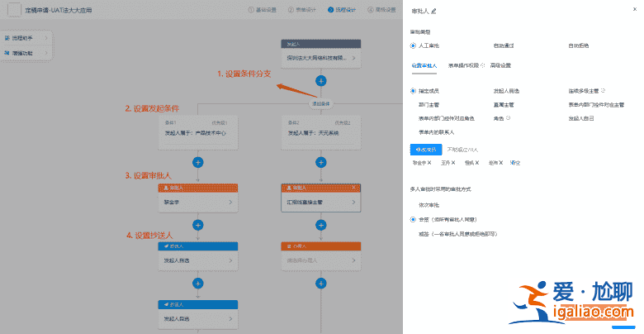Click plus button below the 办理人 node

[x=321, y=284]
